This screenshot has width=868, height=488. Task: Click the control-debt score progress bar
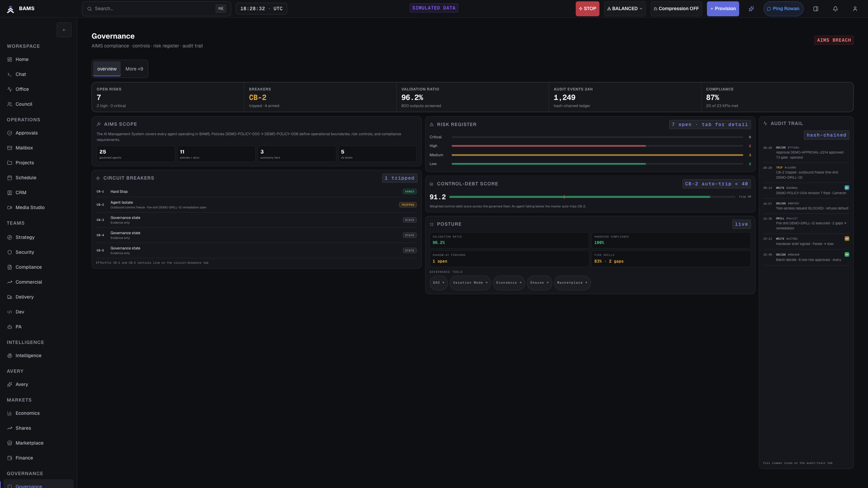pos(592,197)
